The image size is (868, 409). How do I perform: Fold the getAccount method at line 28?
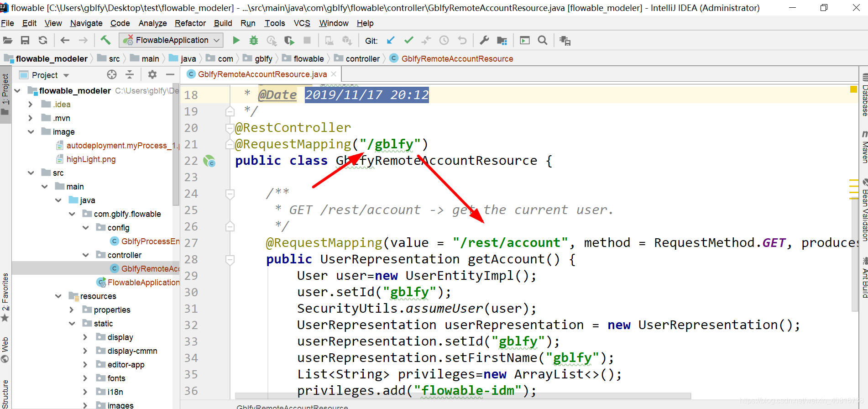[x=230, y=260]
